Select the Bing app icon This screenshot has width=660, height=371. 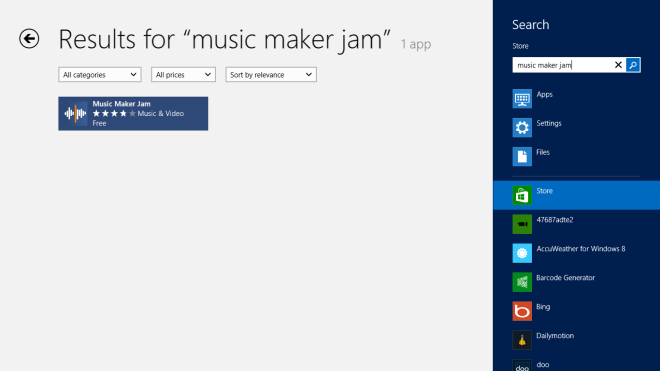click(522, 311)
